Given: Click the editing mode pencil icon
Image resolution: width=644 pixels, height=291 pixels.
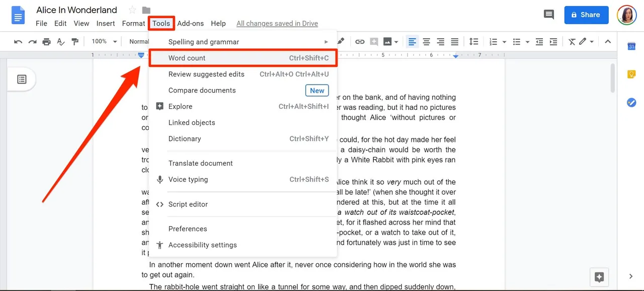Looking at the screenshot, I should coord(583,41).
